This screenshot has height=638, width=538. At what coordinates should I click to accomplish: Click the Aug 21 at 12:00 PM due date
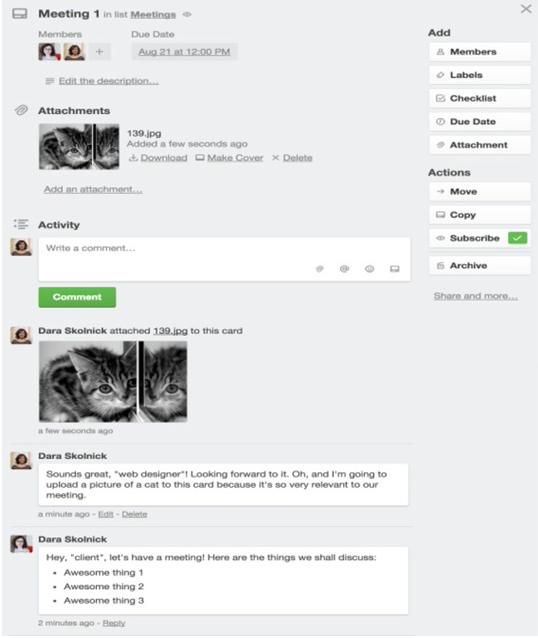click(184, 52)
